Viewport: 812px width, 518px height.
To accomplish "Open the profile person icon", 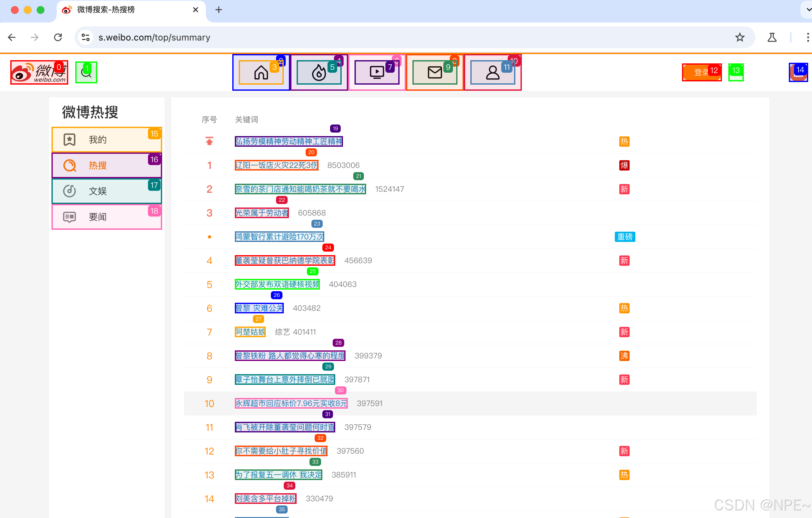I will [493, 72].
